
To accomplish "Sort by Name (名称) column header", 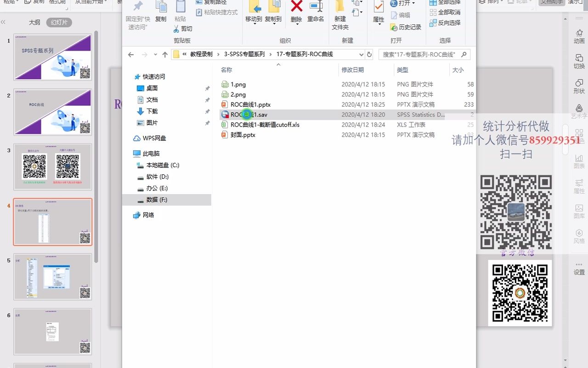I will point(226,70).
